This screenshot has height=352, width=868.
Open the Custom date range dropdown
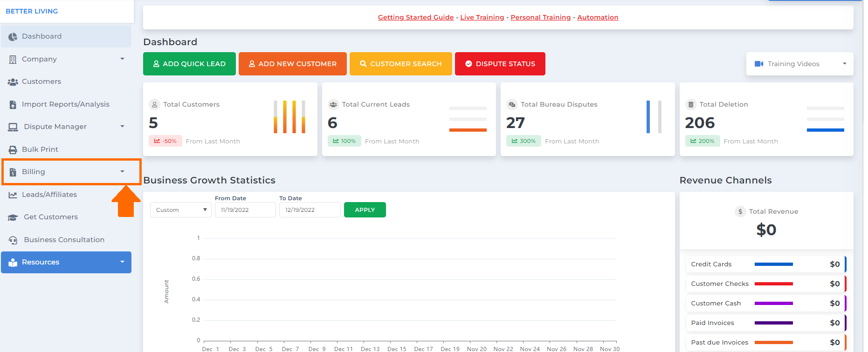pyautogui.click(x=181, y=210)
